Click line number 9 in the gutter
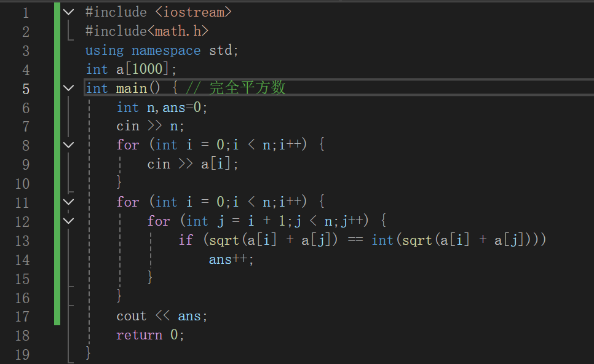594x364 pixels. coord(26,165)
